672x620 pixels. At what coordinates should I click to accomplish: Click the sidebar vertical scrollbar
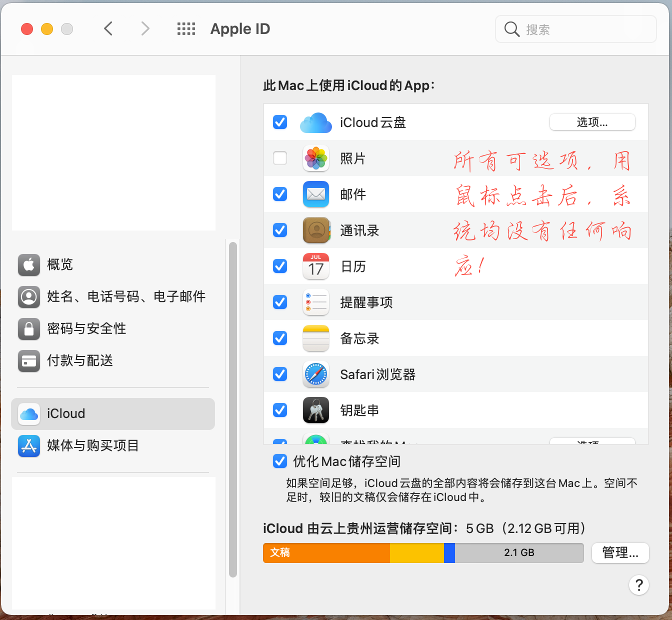[232, 410]
